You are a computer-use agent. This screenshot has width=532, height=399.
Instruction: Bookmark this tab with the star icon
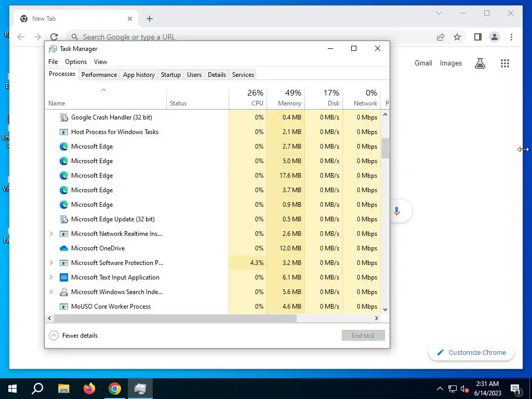pyautogui.click(x=457, y=37)
